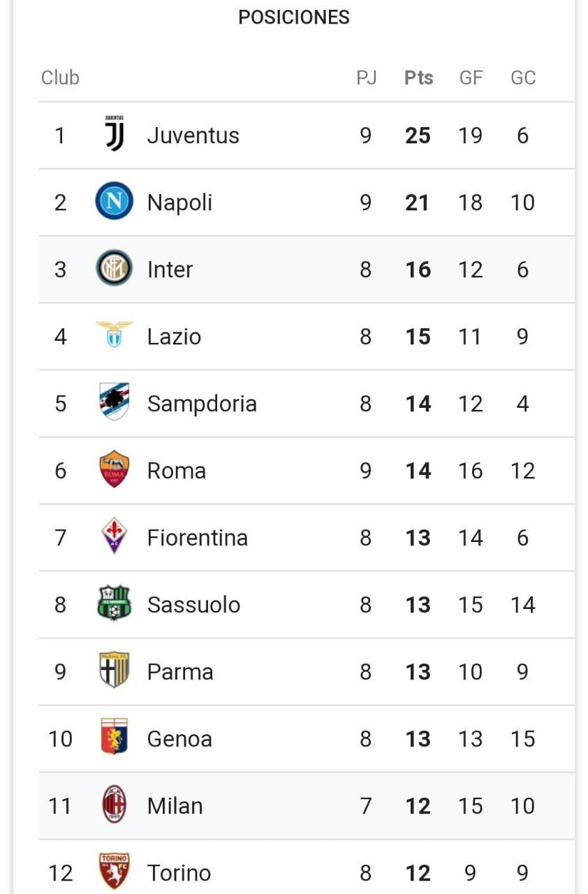The width and height of the screenshot is (588, 894).
Task: Click the Fiorentina purple lily badge
Action: click(114, 536)
